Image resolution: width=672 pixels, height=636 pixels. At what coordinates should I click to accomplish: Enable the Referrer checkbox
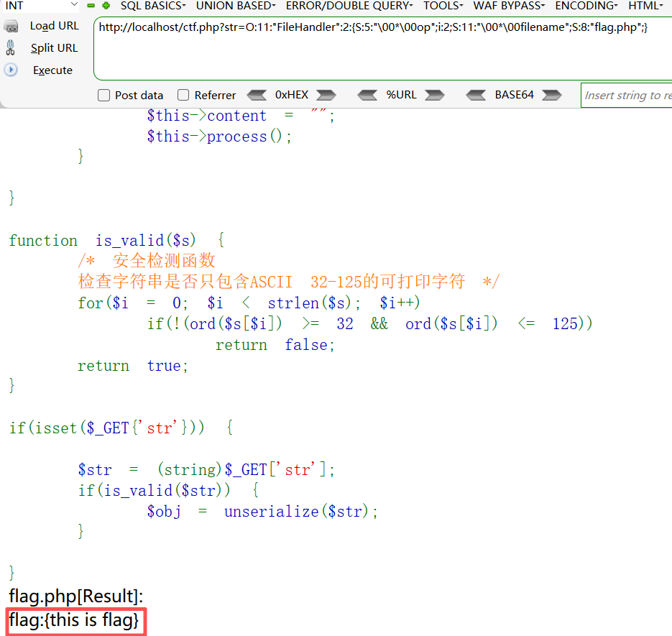pos(183,95)
